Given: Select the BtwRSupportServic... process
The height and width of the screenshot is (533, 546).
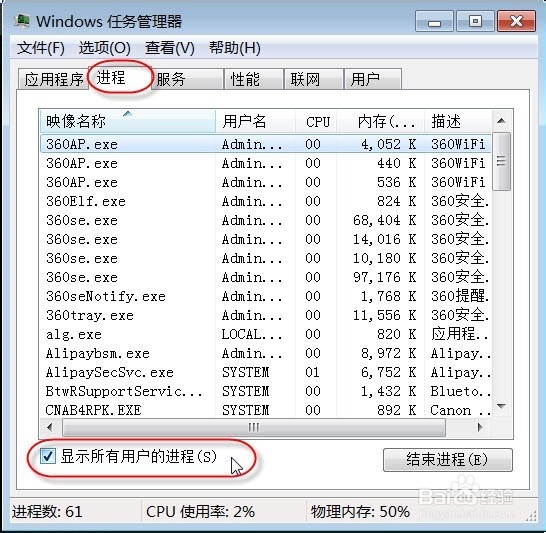Looking at the screenshot, I should tap(266, 391).
